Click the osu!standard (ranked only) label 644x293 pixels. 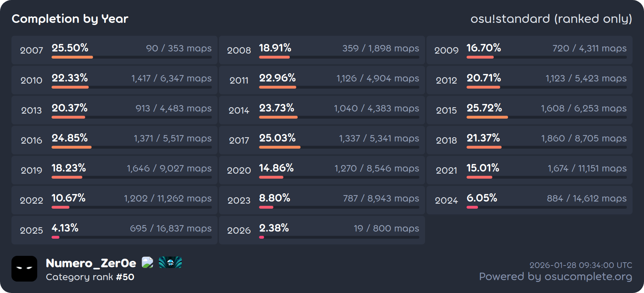pyautogui.click(x=551, y=19)
